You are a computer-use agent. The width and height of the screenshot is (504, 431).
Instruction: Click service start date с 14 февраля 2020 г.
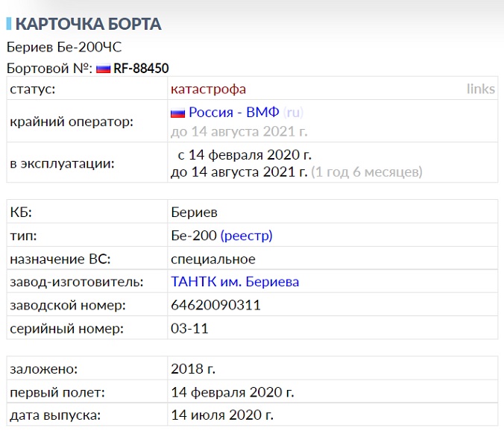pyautogui.click(x=245, y=155)
